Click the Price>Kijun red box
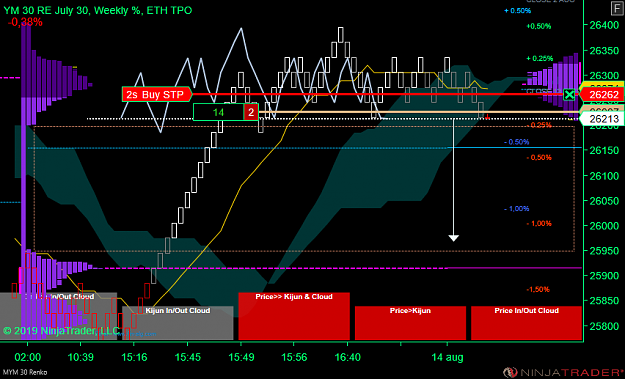This screenshot has width=625, height=379. 410,323
